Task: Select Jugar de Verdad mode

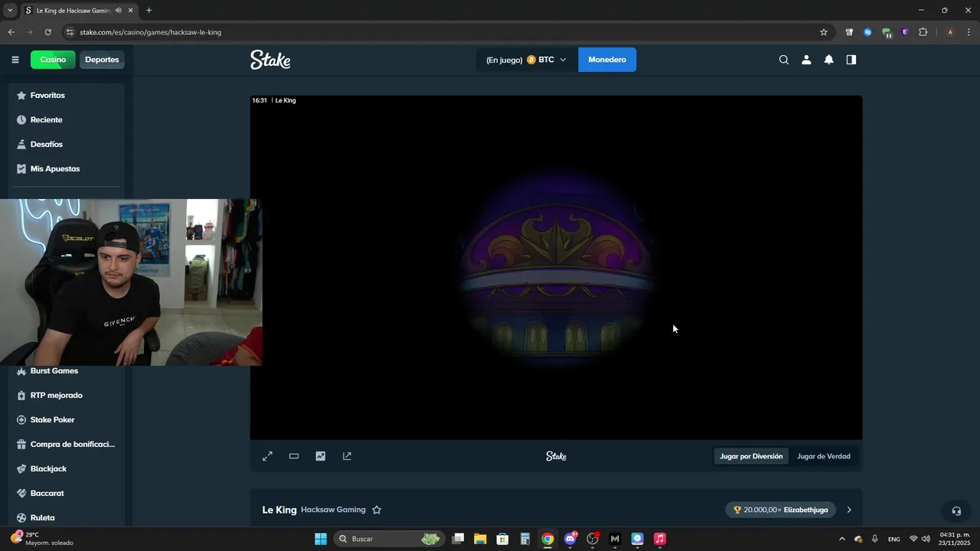Action: point(824,456)
